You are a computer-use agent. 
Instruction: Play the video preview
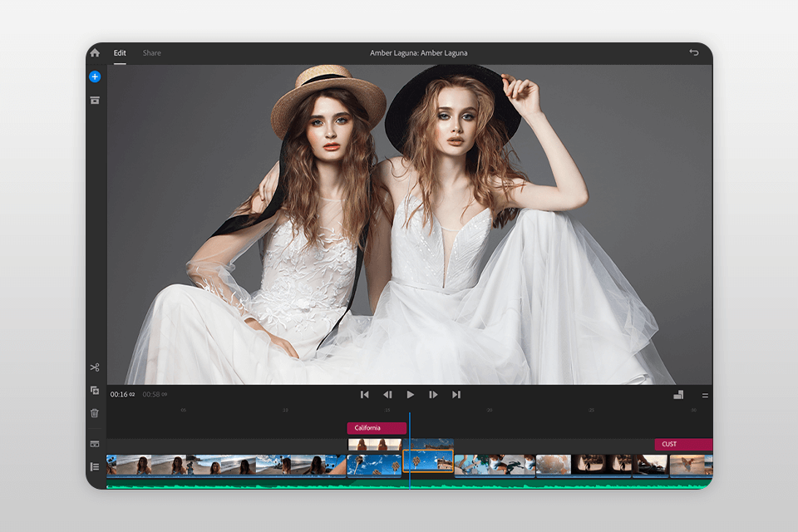pyautogui.click(x=410, y=395)
